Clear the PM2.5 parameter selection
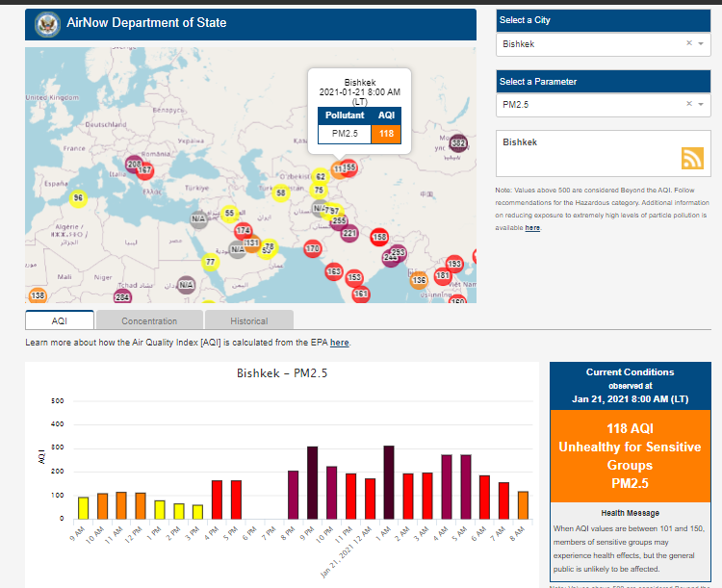 [688, 104]
